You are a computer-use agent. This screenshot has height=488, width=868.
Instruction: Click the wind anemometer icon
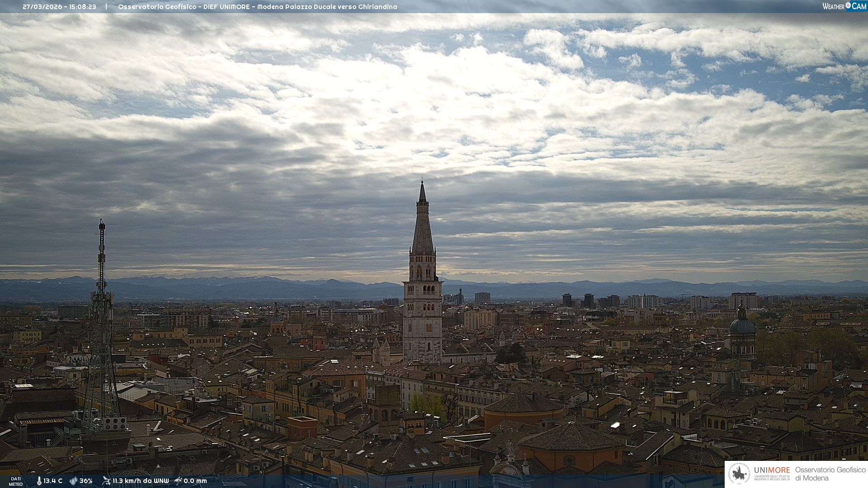pos(106,480)
